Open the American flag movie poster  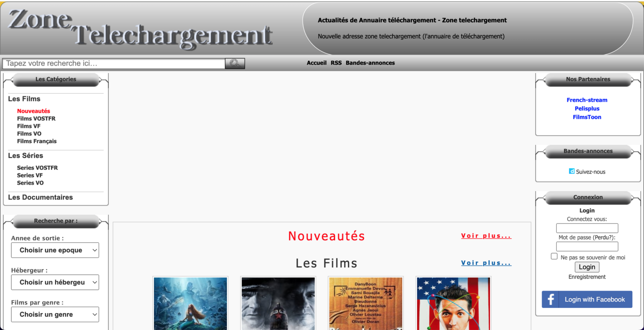pos(453,304)
